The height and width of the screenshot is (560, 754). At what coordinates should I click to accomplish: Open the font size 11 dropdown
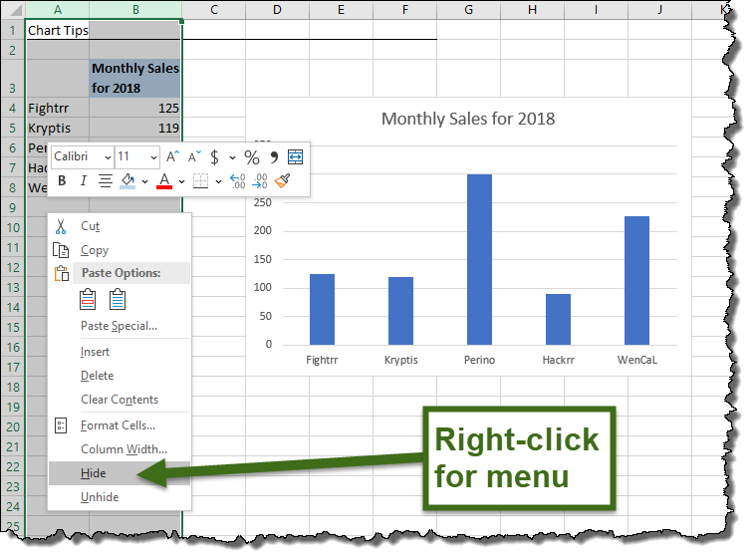[153, 157]
